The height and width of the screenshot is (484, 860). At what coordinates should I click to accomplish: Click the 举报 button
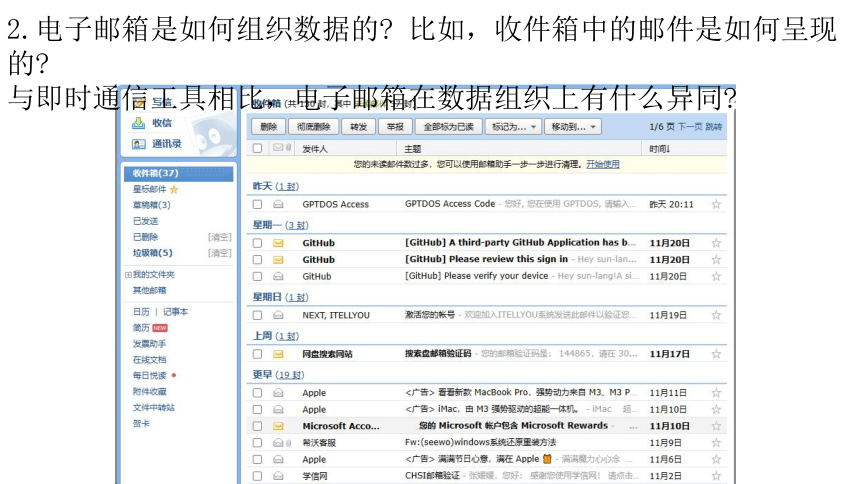coord(395,127)
